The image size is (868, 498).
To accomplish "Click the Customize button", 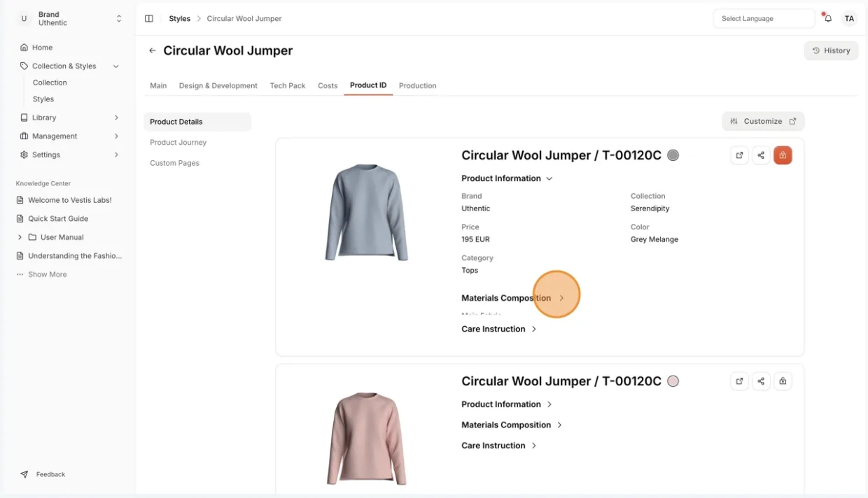I will point(763,121).
